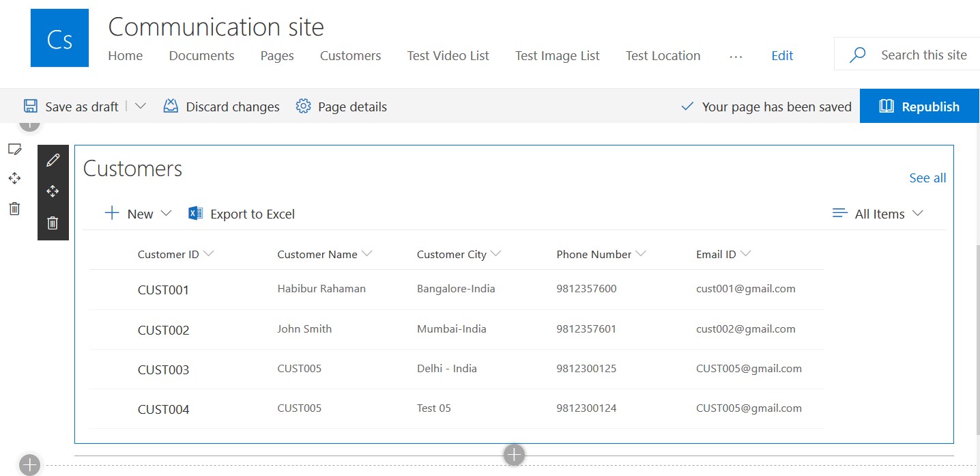Open Page details settings gear

coord(302,106)
